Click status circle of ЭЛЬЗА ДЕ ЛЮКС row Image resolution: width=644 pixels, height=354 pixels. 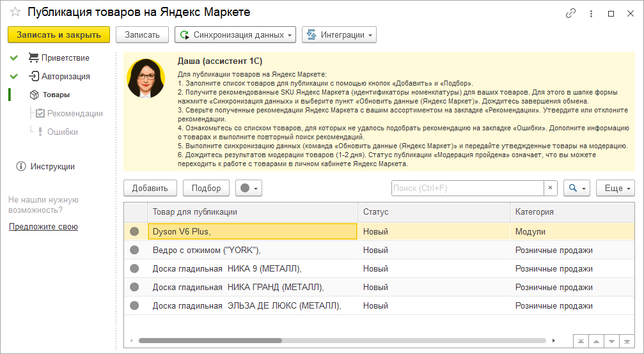click(x=134, y=305)
